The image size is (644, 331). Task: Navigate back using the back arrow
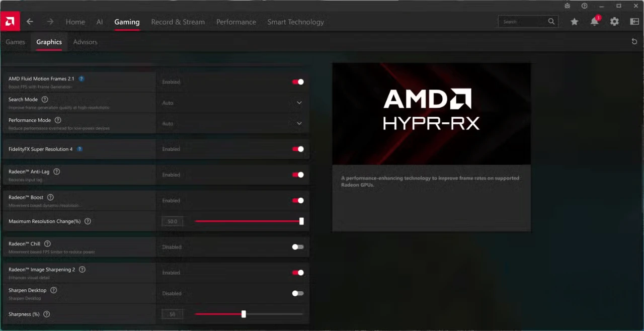(29, 22)
